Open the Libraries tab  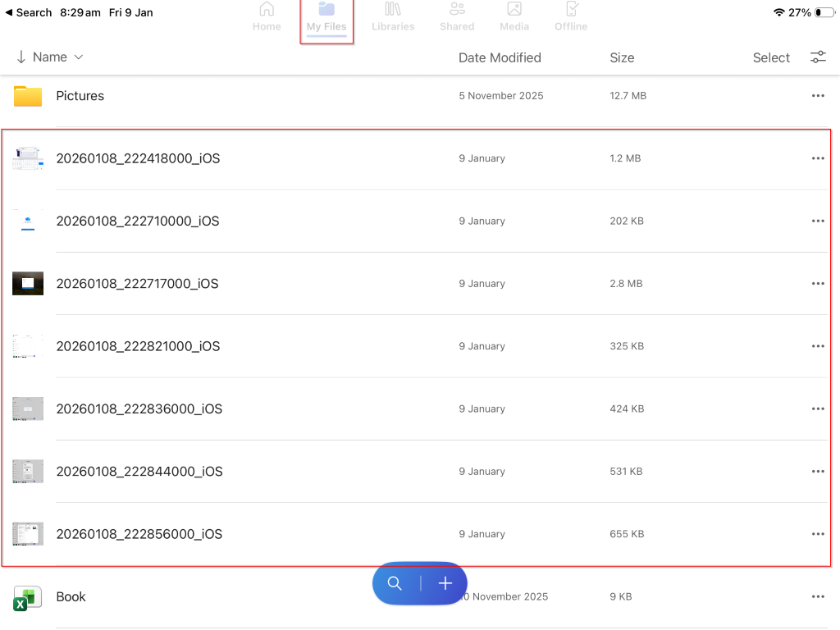[393, 16]
